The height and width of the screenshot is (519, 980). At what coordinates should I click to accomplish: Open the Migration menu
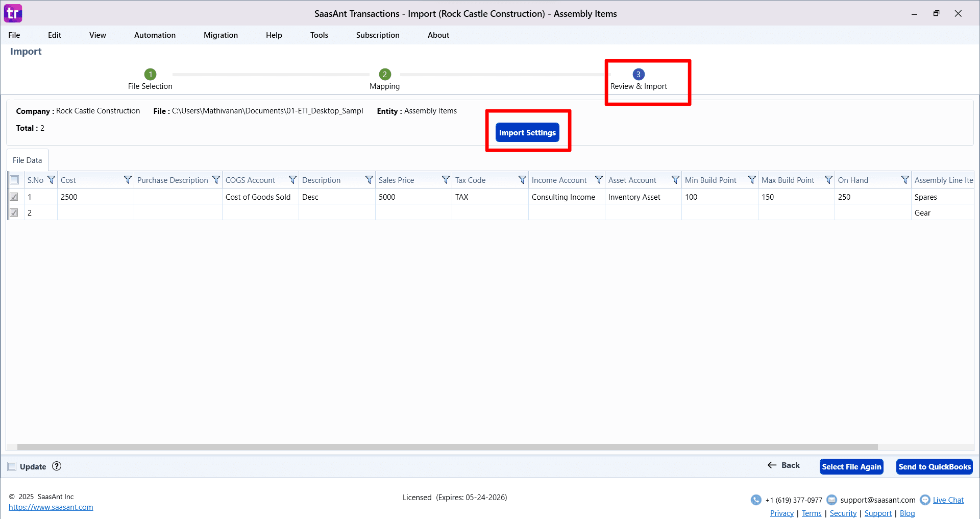point(220,35)
